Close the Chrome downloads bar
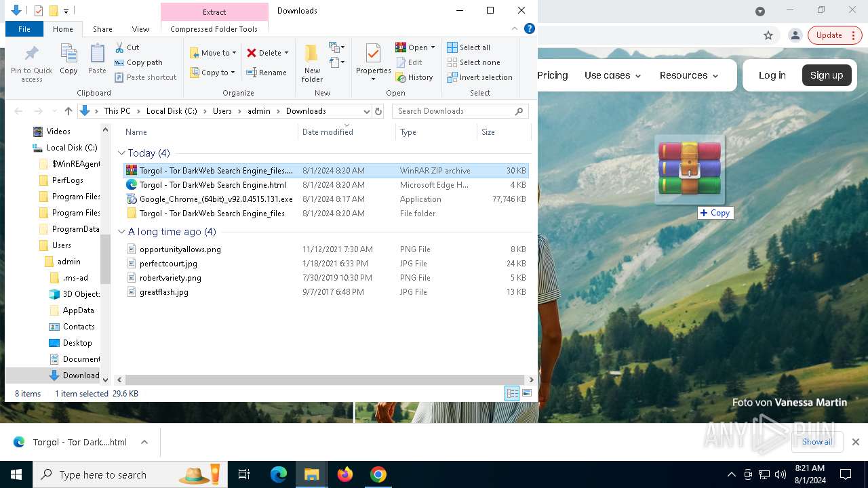Viewport: 868px width, 488px height. pyautogui.click(x=856, y=442)
